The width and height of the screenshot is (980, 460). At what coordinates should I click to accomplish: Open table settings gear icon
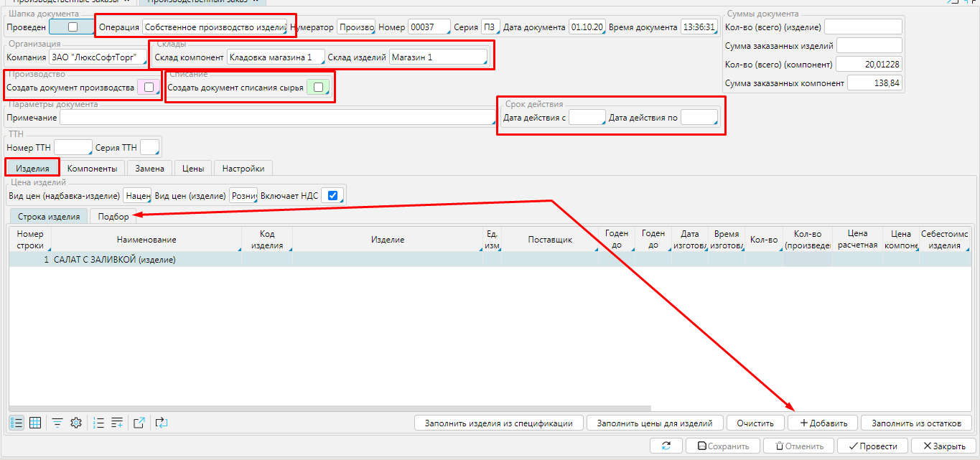[76, 423]
